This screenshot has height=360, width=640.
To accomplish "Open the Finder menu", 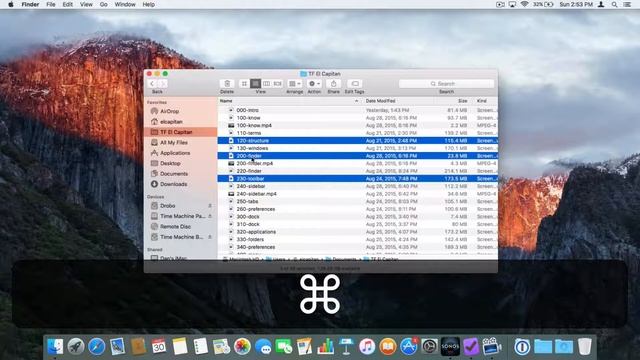I will (30, 4).
